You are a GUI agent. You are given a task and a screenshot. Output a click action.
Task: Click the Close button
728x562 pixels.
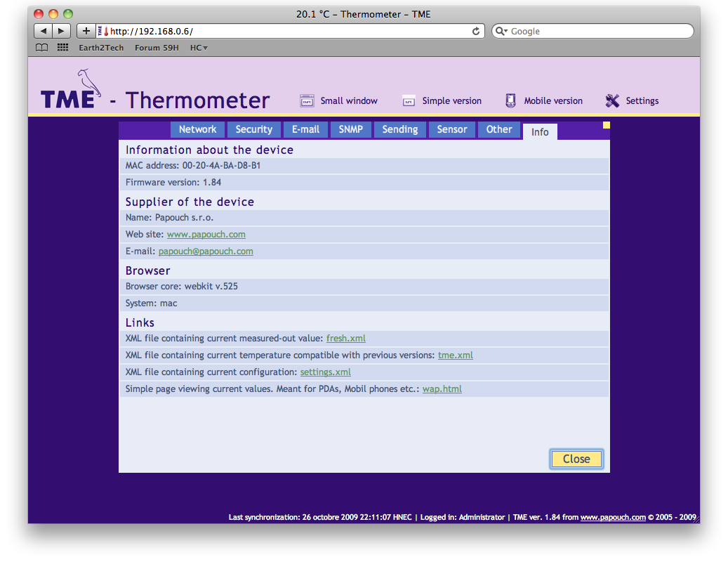tap(576, 459)
